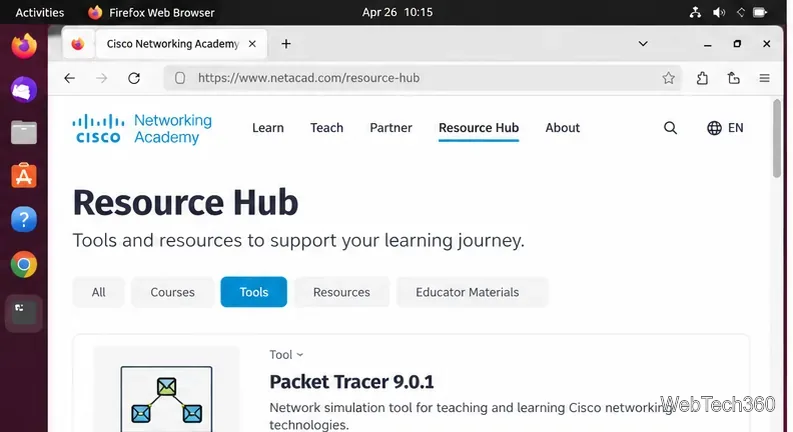The height and width of the screenshot is (432, 793).
Task: Click the share toolbar icon
Action: click(733, 78)
